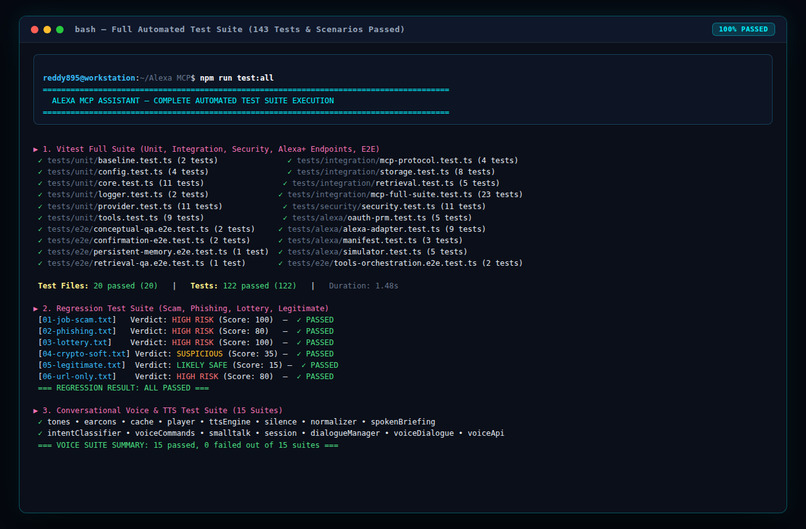Image resolution: width=806 pixels, height=529 pixels.
Task: Click LIKELY SAFE verdict for 05-legitimate
Action: pos(202,365)
